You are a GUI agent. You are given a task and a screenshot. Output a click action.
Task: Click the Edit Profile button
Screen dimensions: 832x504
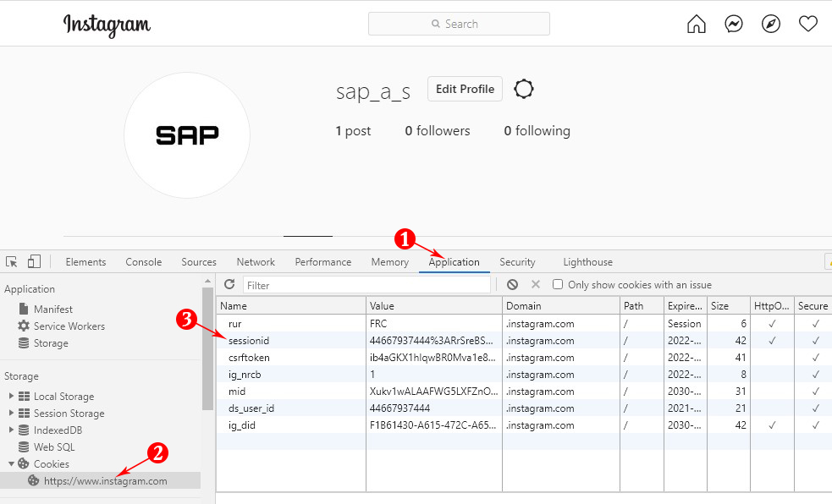[465, 89]
